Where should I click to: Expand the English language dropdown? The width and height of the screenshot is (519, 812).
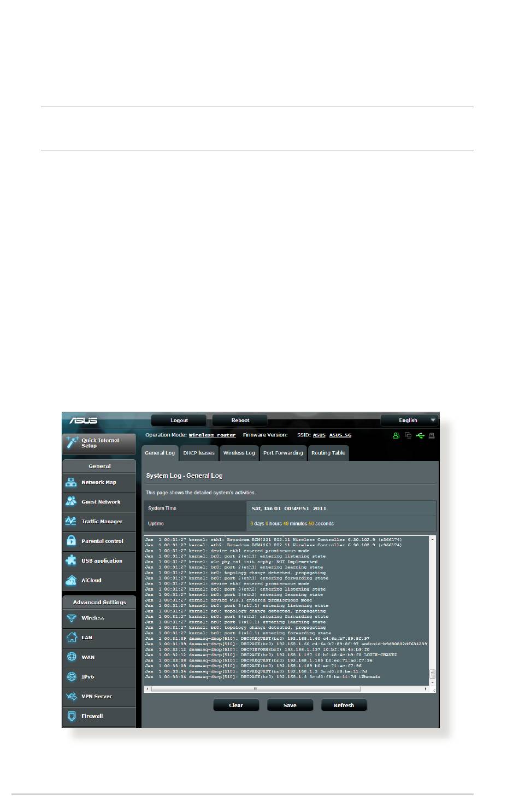coord(410,420)
